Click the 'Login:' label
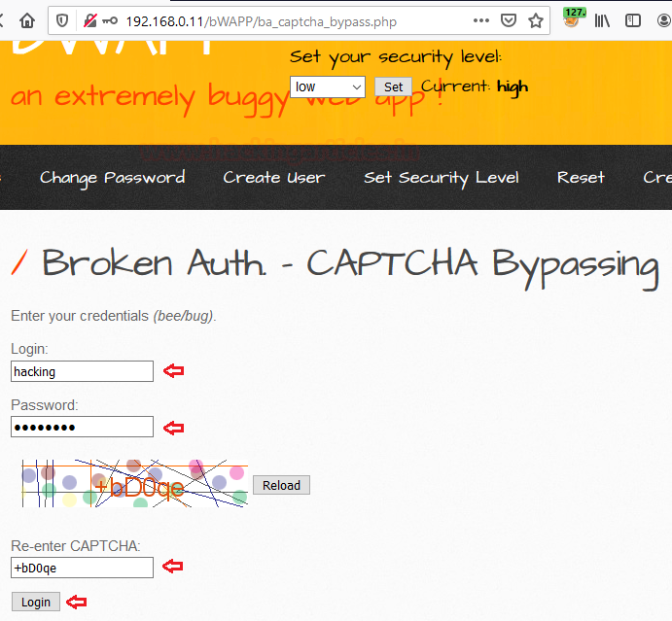 (x=29, y=349)
